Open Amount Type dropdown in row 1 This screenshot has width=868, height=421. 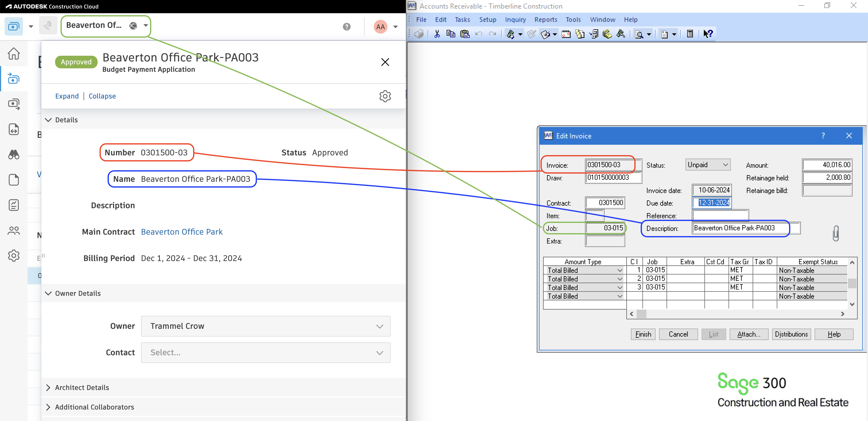pyautogui.click(x=620, y=270)
